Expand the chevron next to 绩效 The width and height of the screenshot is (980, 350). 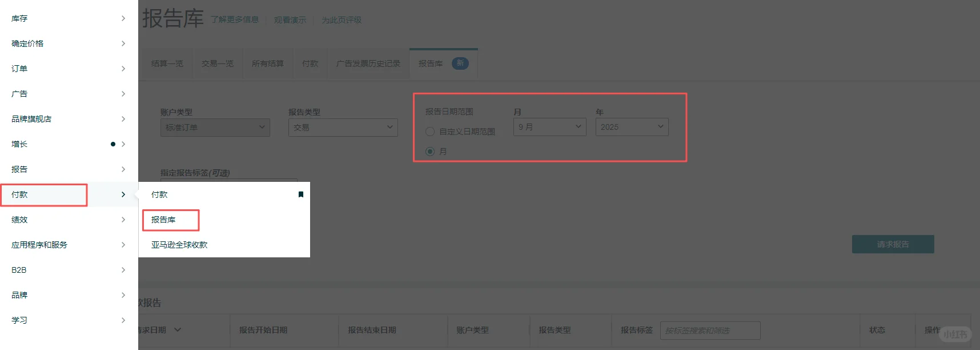coord(123,220)
